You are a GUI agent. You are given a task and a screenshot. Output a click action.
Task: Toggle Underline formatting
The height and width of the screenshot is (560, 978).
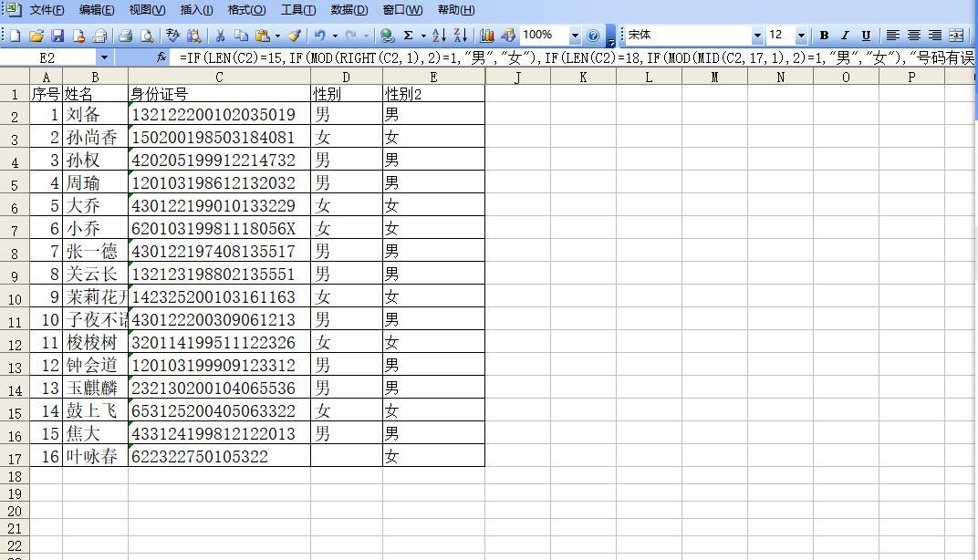click(866, 36)
